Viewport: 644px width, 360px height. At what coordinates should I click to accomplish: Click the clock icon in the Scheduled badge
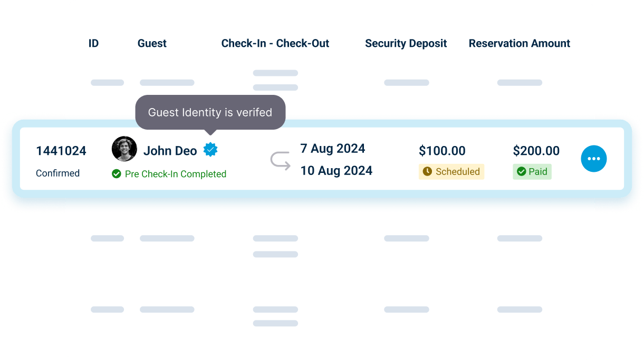[x=427, y=172]
